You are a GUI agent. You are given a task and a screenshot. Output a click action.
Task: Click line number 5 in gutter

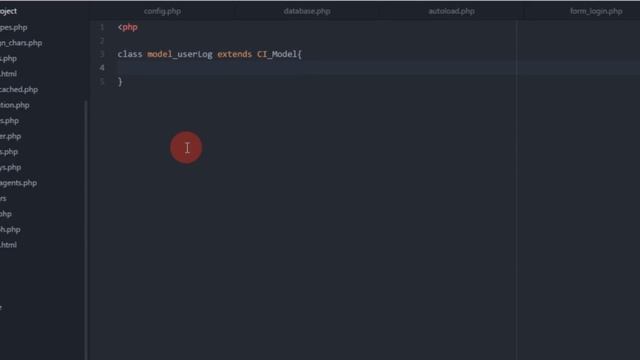(x=102, y=82)
